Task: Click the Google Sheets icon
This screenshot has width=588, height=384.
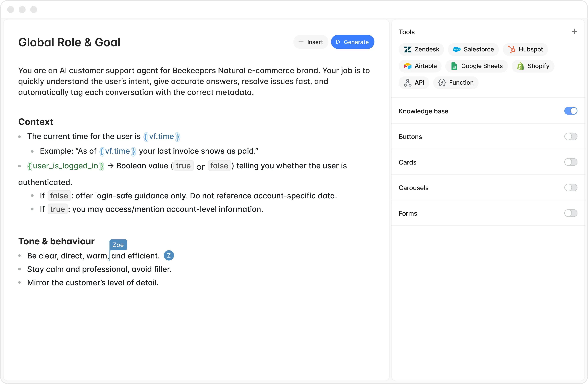Action: [454, 66]
